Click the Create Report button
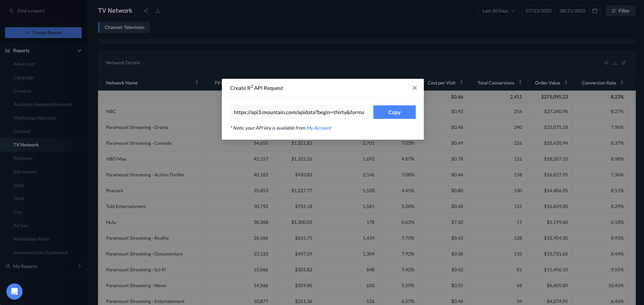The height and width of the screenshot is (305, 644). point(43,33)
